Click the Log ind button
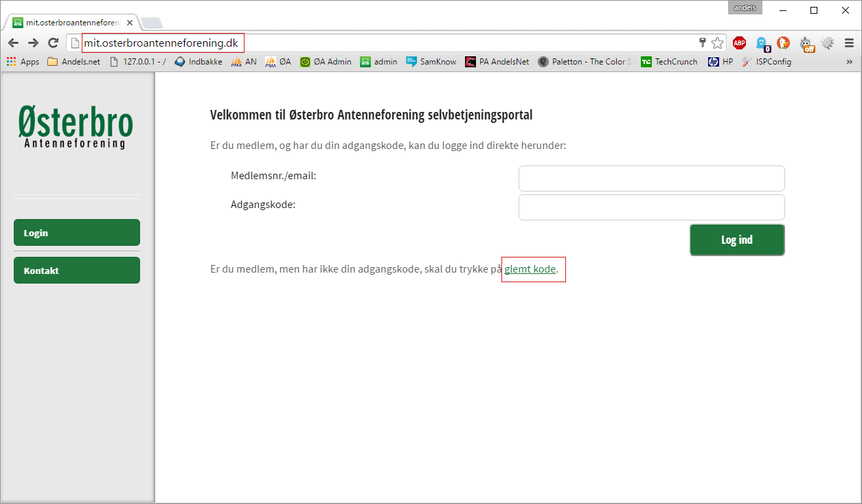Image resolution: width=862 pixels, height=504 pixels. point(737,240)
